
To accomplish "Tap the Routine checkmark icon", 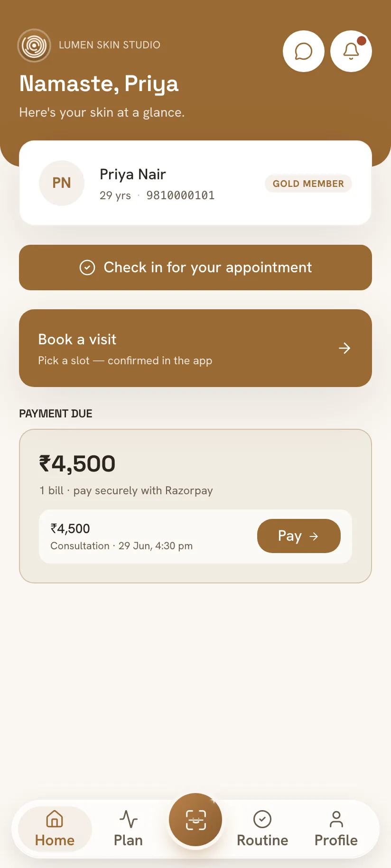I will coord(262,819).
